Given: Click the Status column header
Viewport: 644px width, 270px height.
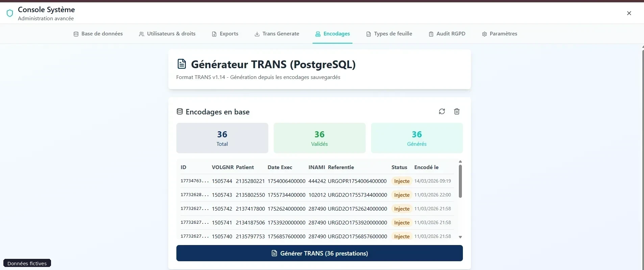Looking at the screenshot, I should click(399, 167).
